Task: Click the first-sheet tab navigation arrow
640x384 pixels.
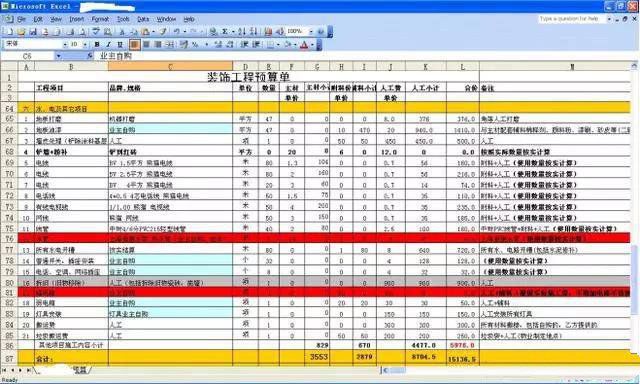Action: [x=5, y=370]
